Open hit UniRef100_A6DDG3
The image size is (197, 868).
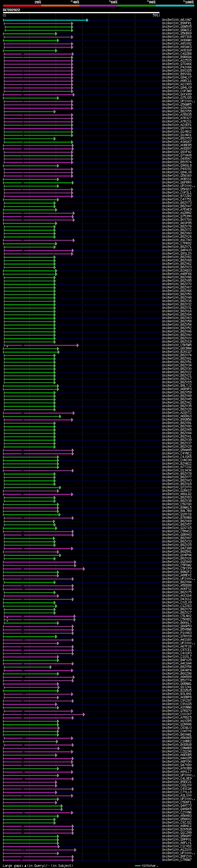point(177,416)
